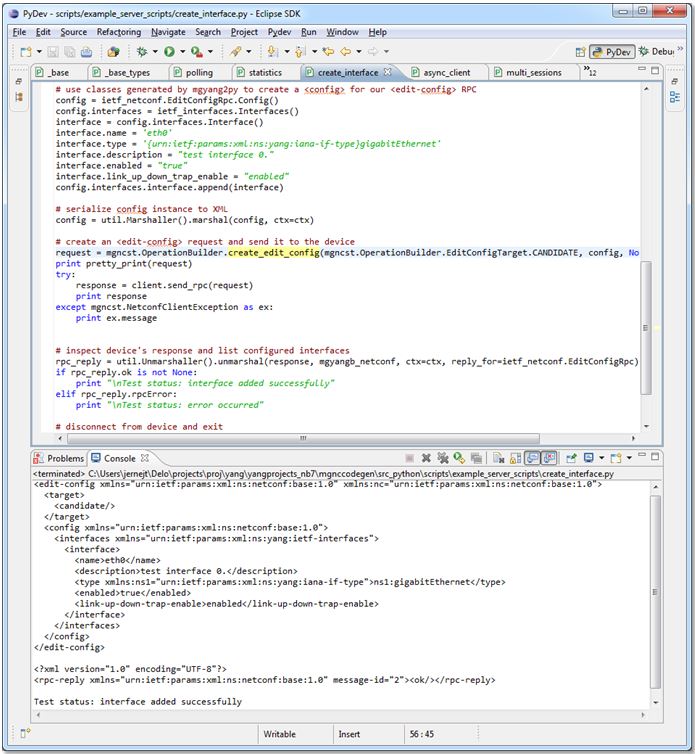This screenshot has height=754, width=695.
Task: Open the Pydev menu
Action: (x=279, y=32)
